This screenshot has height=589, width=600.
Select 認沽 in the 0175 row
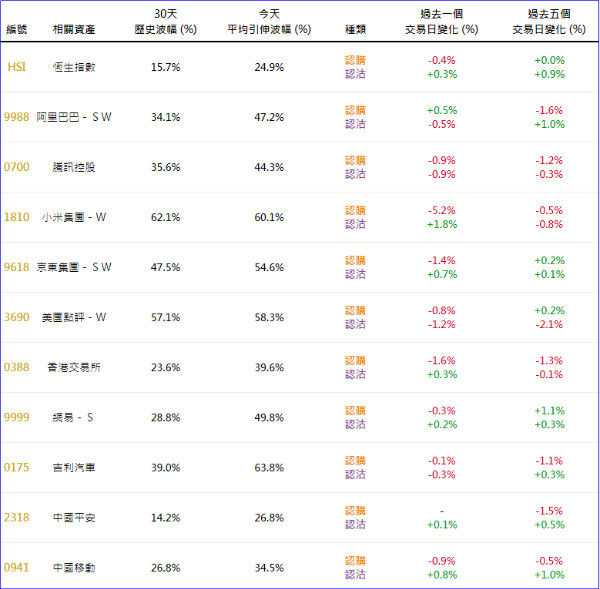[355, 475]
